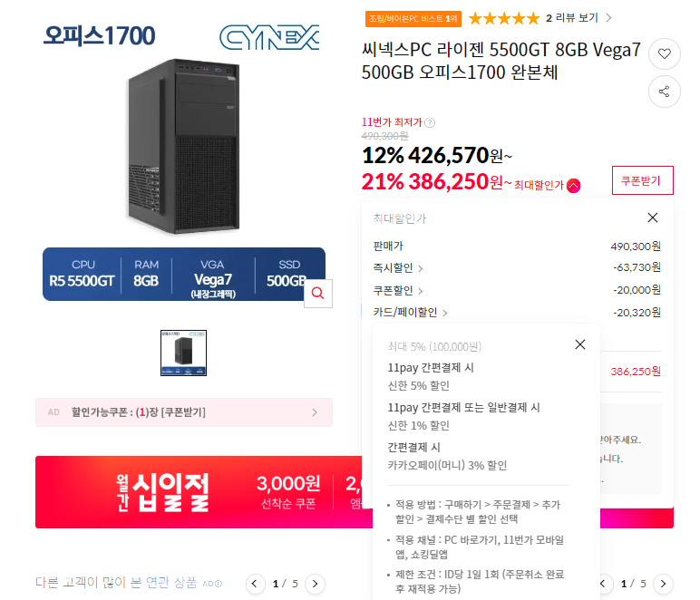Expand 즉시할인 details
Viewport: 700px width, 600px height.
click(x=421, y=268)
